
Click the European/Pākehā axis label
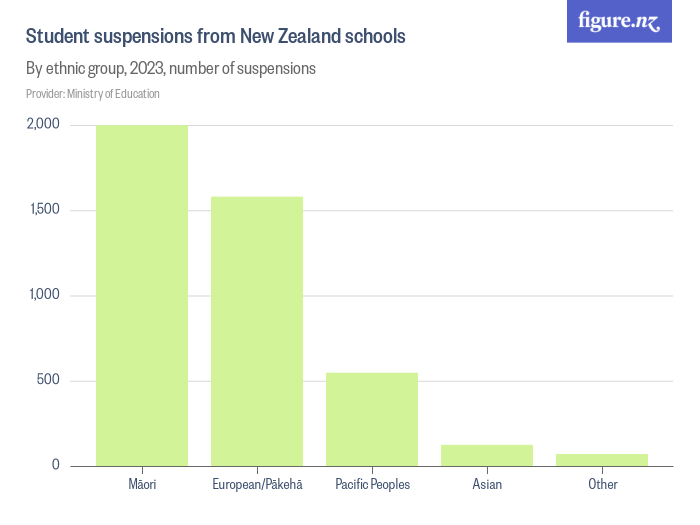pyautogui.click(x=257, y=485)
